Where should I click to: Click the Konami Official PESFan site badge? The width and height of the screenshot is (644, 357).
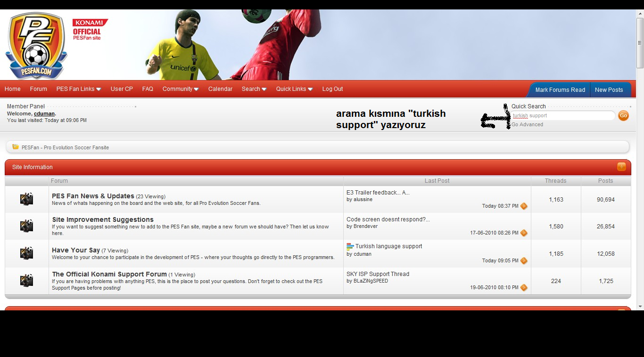coord(90,29)
